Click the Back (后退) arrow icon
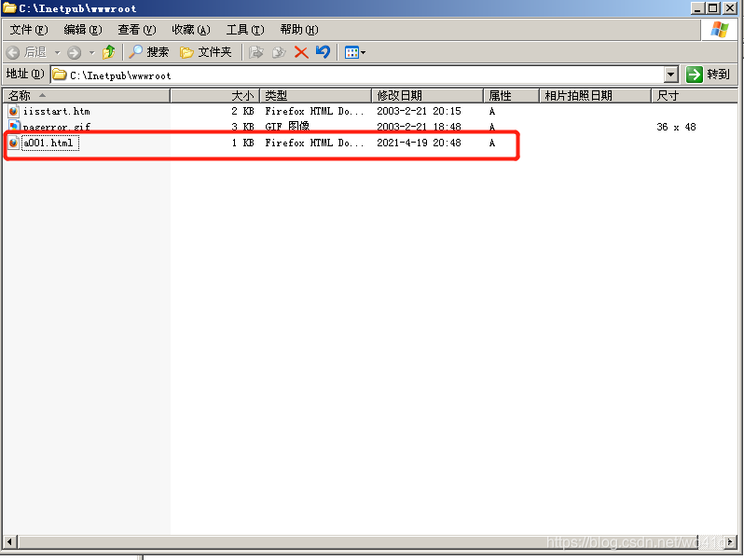 tap(13, 52)
